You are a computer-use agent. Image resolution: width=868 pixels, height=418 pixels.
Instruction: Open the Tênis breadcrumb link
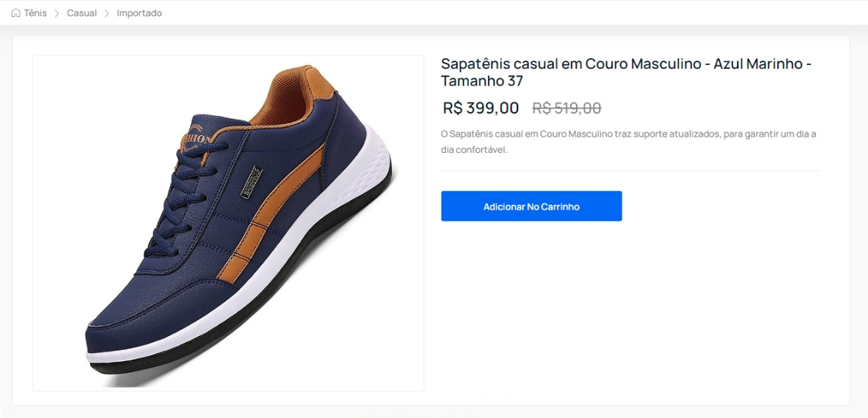(x=35, y=13)
